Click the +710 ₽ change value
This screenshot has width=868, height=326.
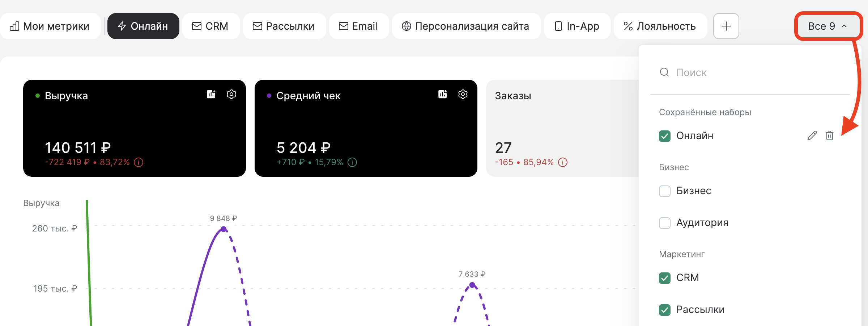[x=291, y=162]
